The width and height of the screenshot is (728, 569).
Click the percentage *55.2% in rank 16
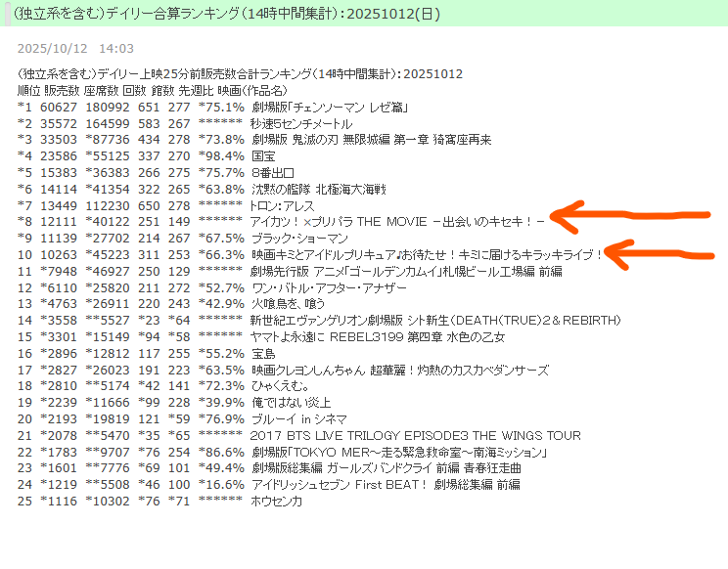(221, 354)
